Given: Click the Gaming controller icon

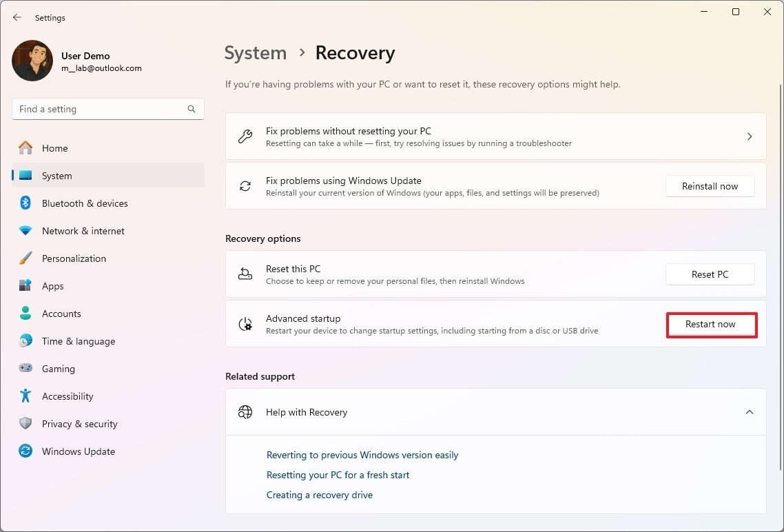Looking at the screenshot, I should click(25, 368).
